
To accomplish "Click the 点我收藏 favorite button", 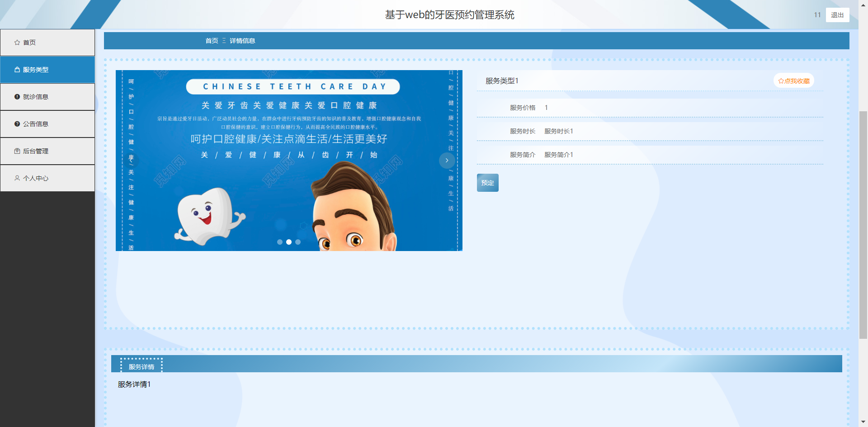I will click(794, 81).
